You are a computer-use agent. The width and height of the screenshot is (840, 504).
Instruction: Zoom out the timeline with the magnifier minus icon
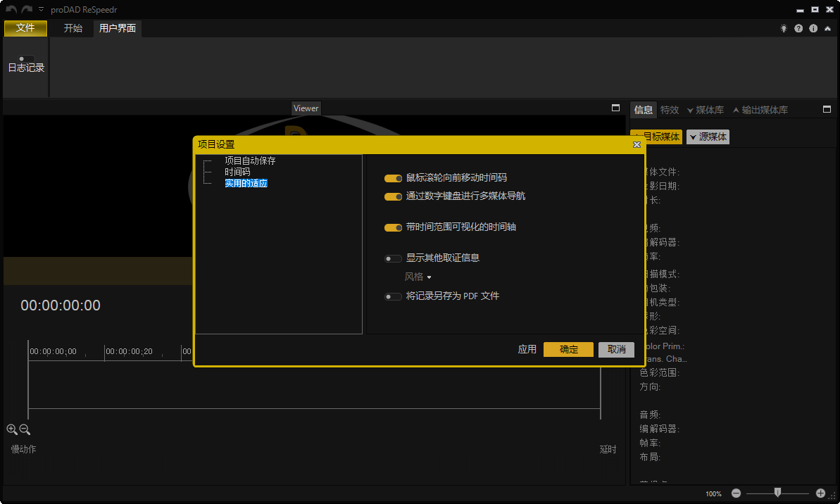(x=25, y=429)
